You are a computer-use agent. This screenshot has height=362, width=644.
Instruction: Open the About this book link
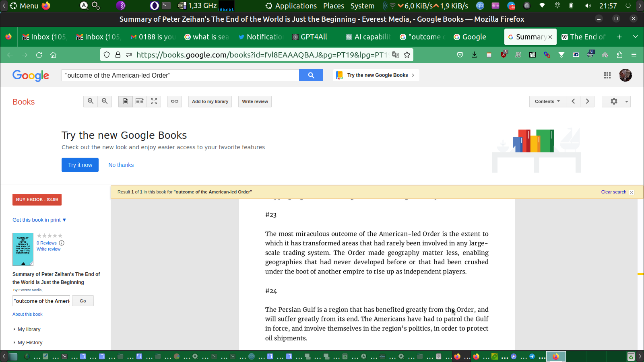tap(27, 314)
